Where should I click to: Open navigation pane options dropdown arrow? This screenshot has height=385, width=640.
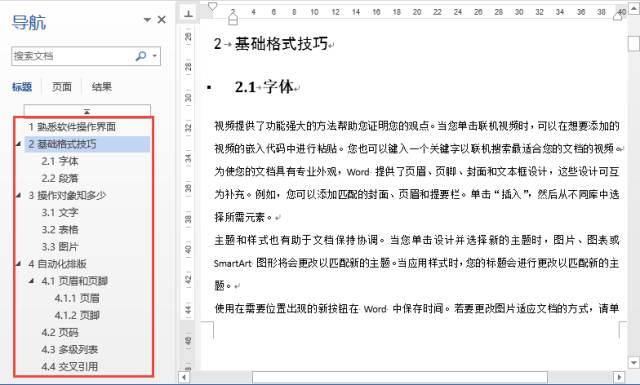147,20
